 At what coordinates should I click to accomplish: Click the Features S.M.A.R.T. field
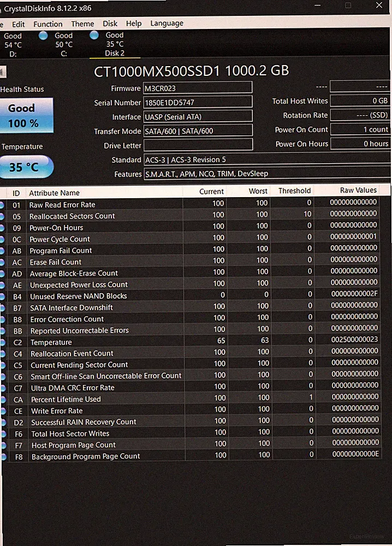tap(267, 173)
